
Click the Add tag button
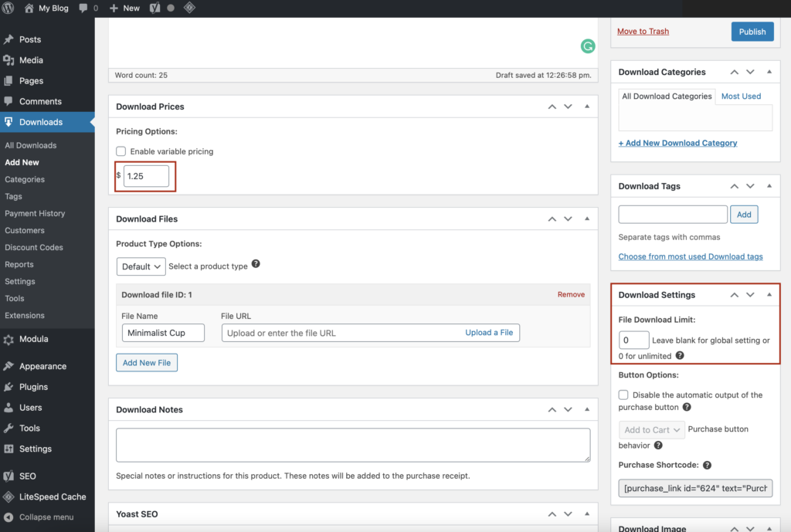(x=744, y=215)
